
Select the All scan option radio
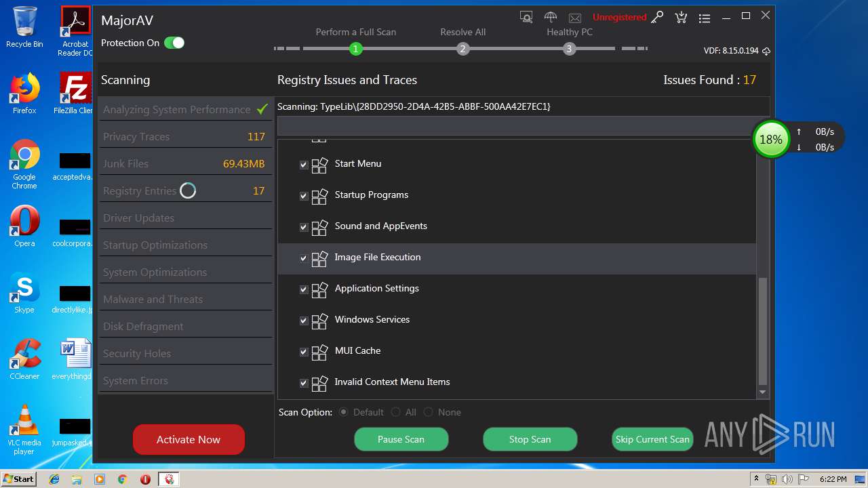395,412
